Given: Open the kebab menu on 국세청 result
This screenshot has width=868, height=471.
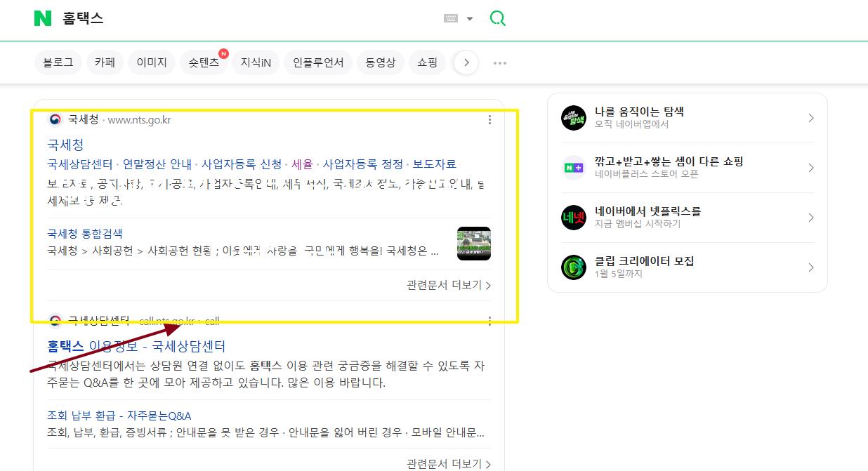Looking at the screenshot, I should point(489,120).
